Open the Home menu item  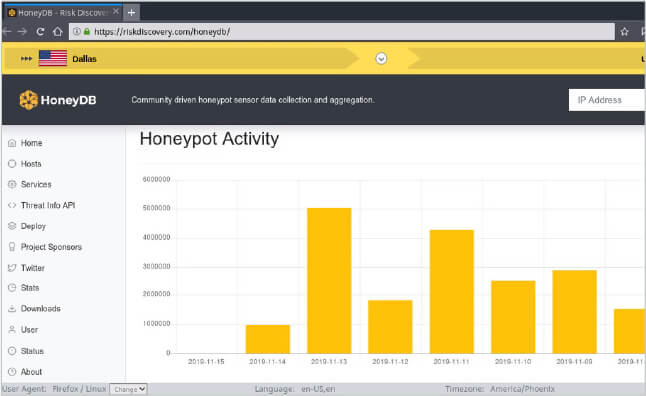tap(32, 143)
